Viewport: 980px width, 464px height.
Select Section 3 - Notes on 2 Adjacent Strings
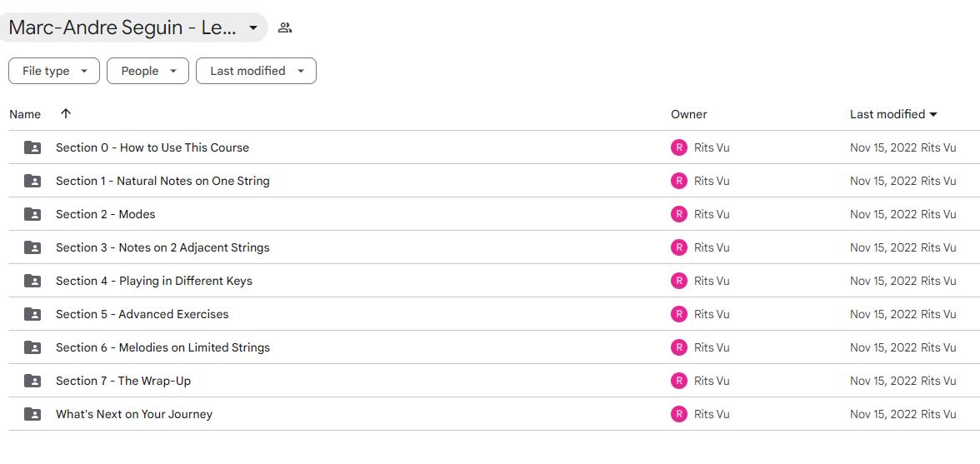(x=162, y=248)
